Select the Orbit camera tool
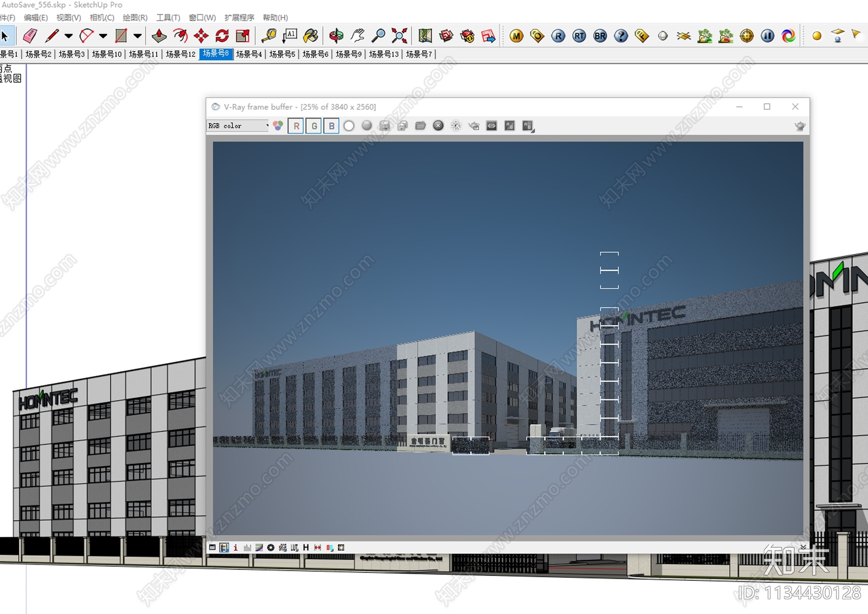 click(x=336, y=36)
